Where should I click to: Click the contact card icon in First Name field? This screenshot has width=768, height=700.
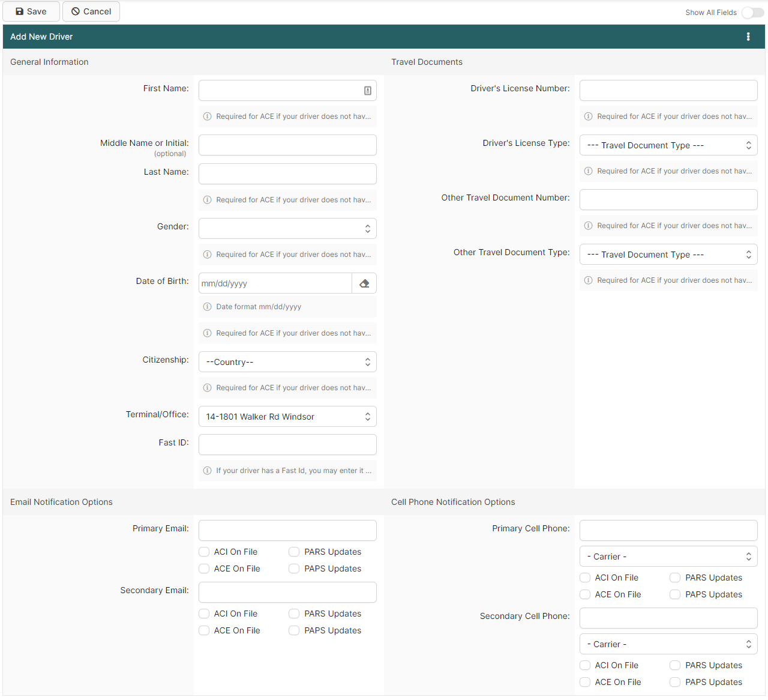pos(368,91)
